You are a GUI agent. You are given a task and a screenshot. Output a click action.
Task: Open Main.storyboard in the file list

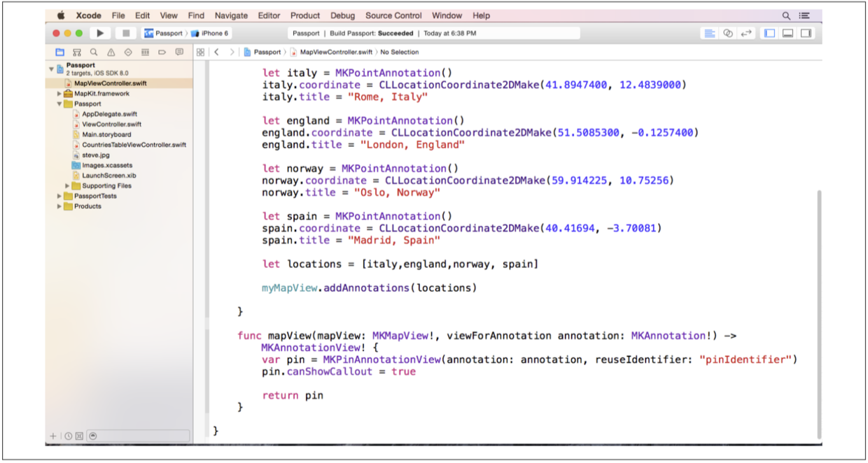tap(106, 134)
